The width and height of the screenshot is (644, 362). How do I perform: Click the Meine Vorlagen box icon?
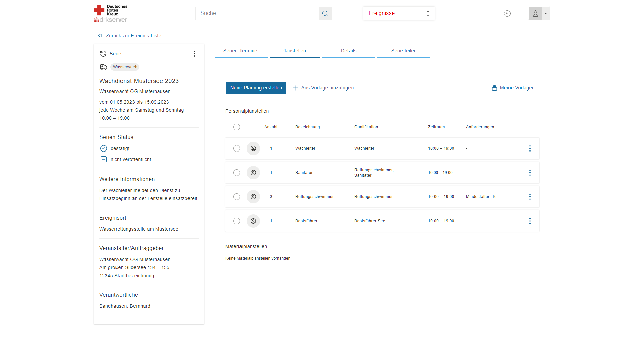point(494,88)
